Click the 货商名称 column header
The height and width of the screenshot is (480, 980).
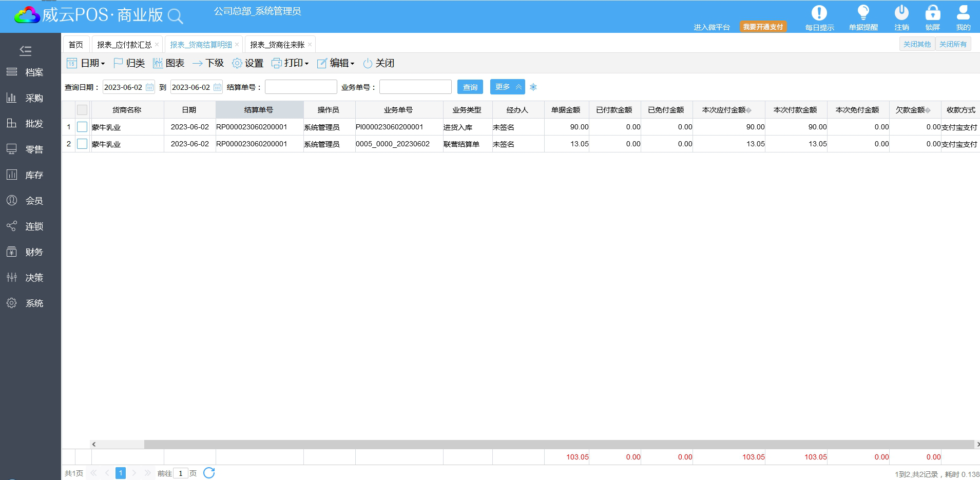click(127, 110)
